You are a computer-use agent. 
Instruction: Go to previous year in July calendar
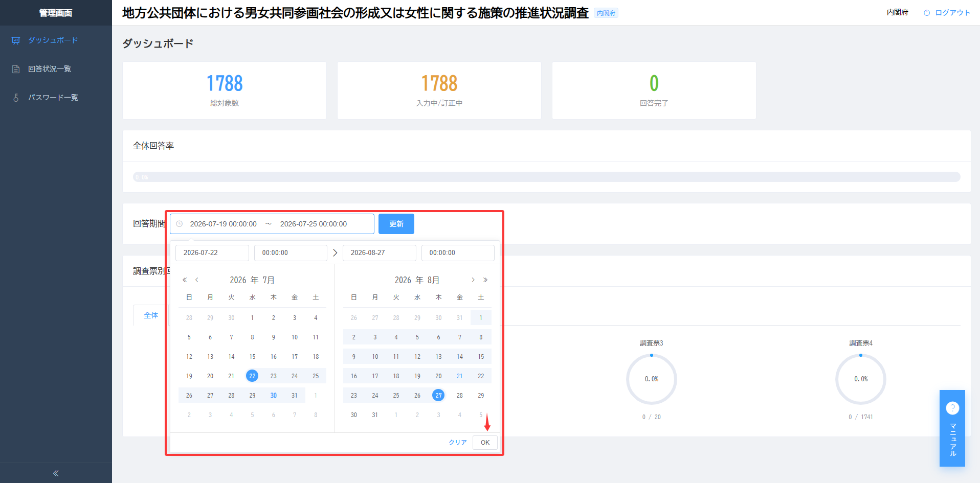tap(185, 280)
